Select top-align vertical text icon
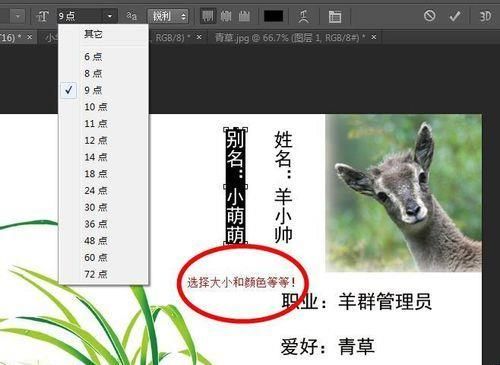 tap(208, 16)
